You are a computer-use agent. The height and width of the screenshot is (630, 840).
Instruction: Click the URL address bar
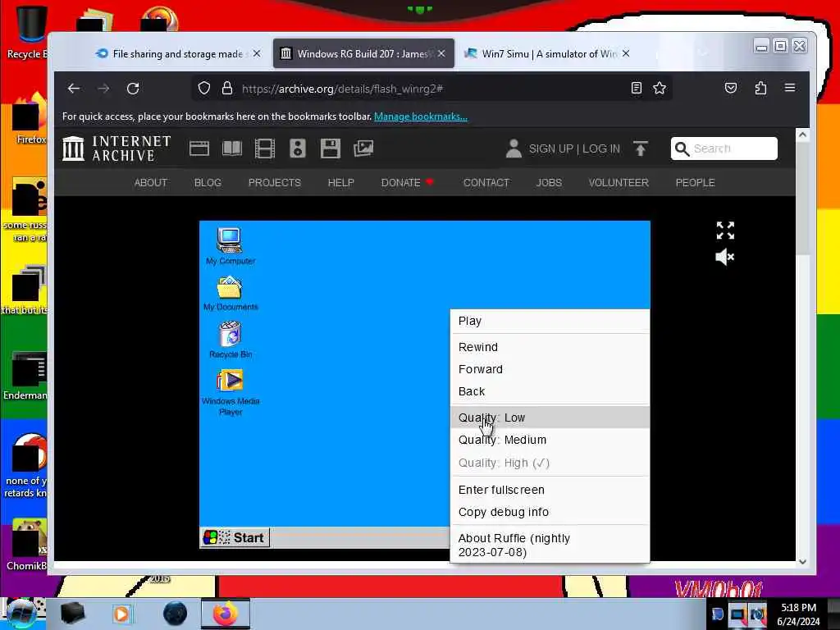431,89
